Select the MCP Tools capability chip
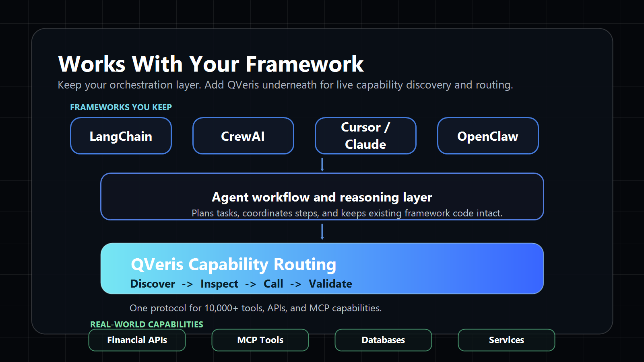The height and width of the screenshot is (362, 644). 260,340
